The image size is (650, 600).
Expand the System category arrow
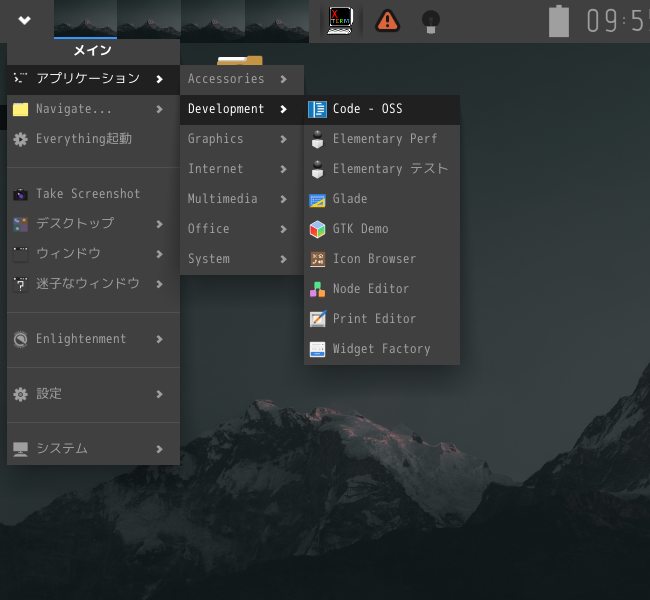click(284, 259)
